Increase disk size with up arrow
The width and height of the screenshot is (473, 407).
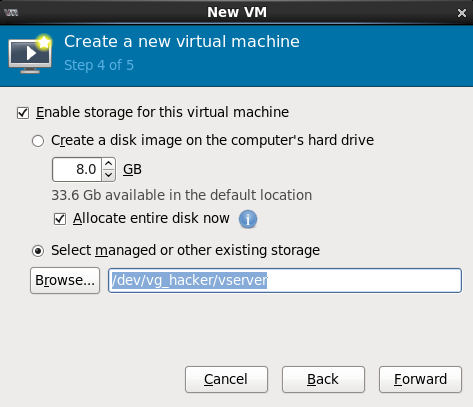tap(108, 163)
